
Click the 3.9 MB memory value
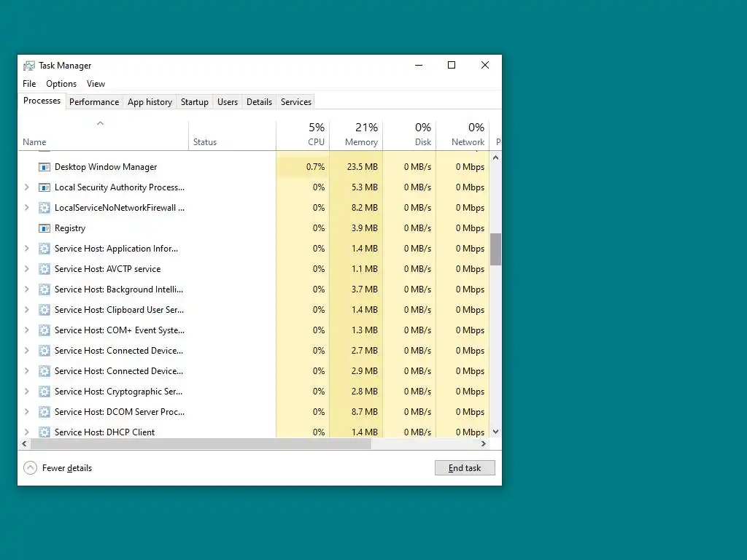[365, 228]
